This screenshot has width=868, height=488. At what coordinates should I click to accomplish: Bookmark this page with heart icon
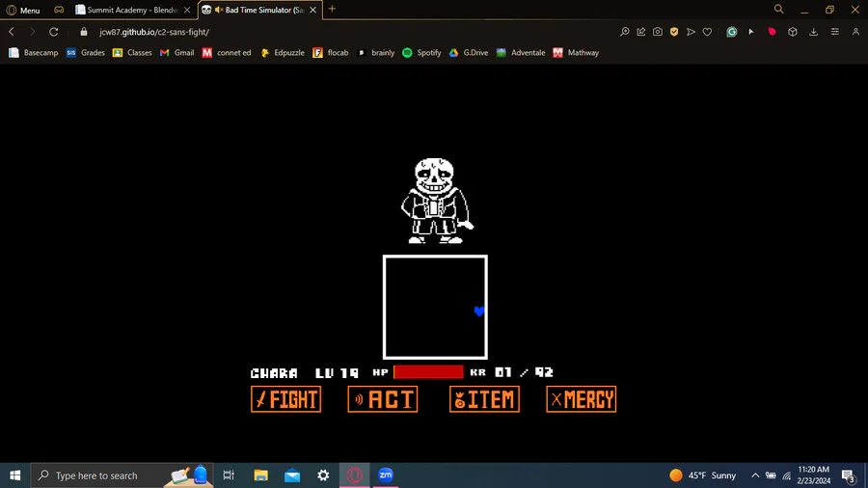pyautogui.click(x=708, y=32)
